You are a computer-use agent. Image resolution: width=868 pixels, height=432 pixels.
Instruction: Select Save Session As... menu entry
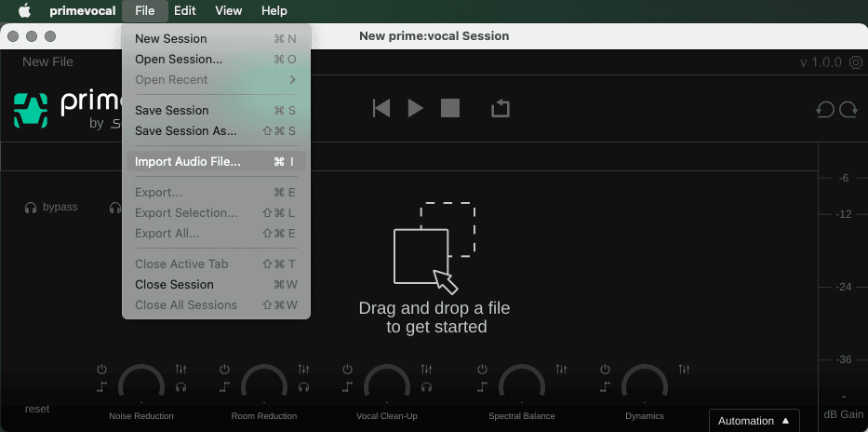(x=216, y=130)
